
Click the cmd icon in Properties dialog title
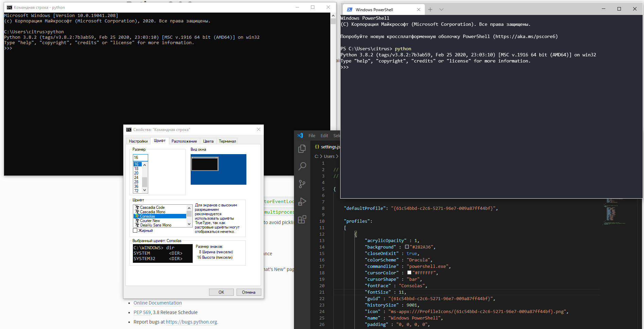[x=128, y=130]
